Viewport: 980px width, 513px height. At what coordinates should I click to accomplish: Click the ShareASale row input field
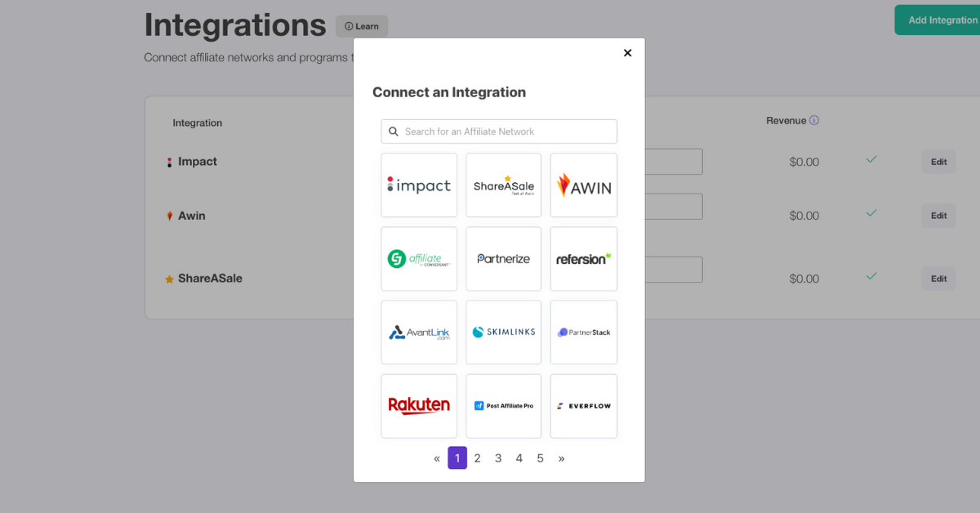tap(674, 270)
